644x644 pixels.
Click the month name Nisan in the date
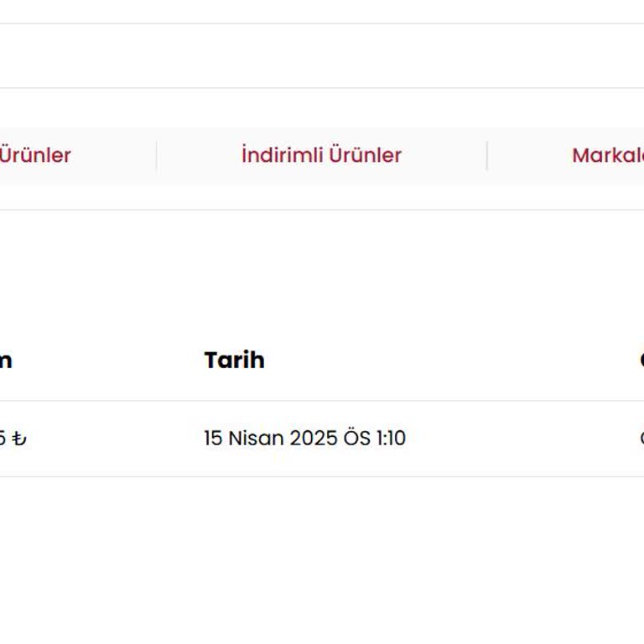pos(256,439)
